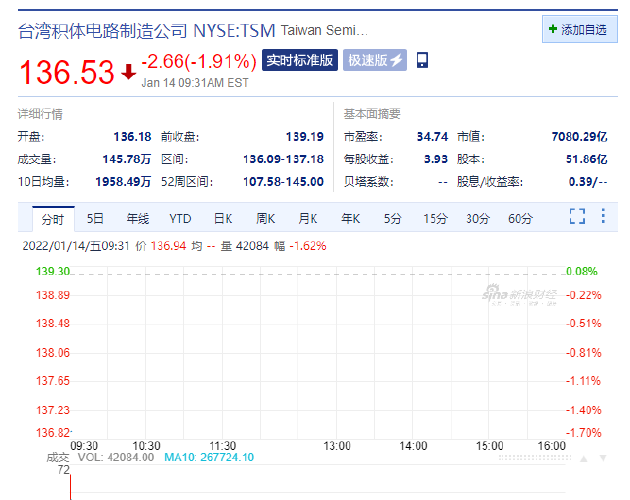The image size is (630, 500).
Task: Click the current price 136.53
Action: point(67,72)
